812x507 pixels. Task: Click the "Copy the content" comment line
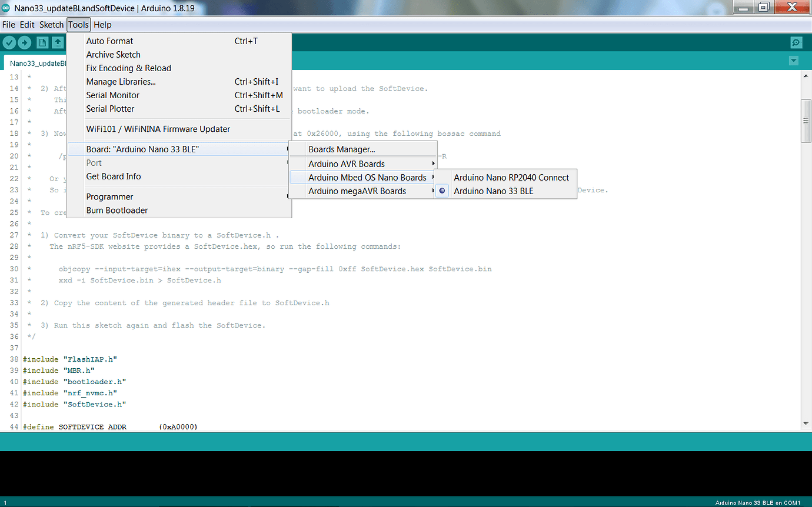(x=185, y=303)
